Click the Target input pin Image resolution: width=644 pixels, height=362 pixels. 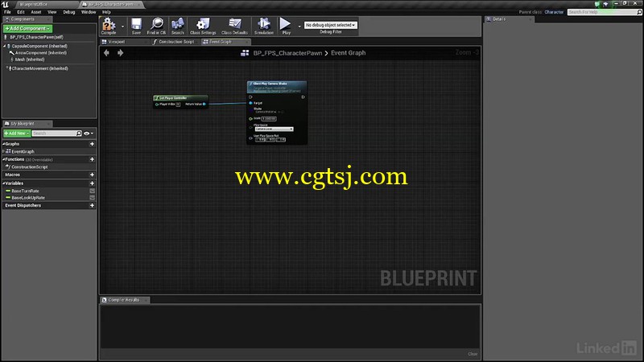click(250, 103)
